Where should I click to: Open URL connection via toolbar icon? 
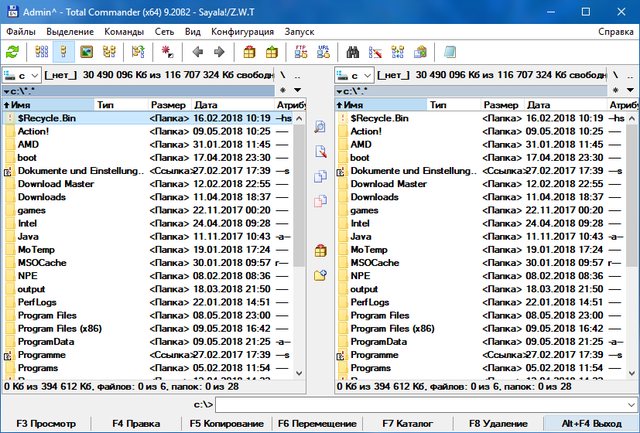[x=321, y=51]
